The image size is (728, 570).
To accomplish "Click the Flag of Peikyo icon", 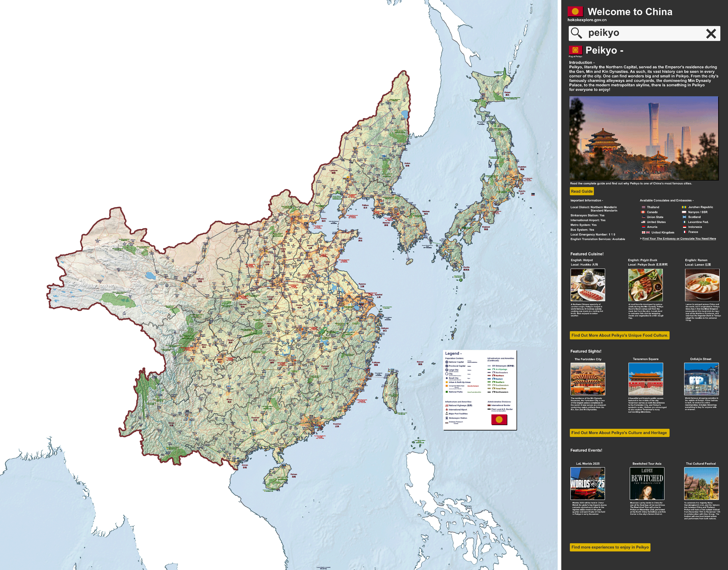I will click(x=575, y=50).
